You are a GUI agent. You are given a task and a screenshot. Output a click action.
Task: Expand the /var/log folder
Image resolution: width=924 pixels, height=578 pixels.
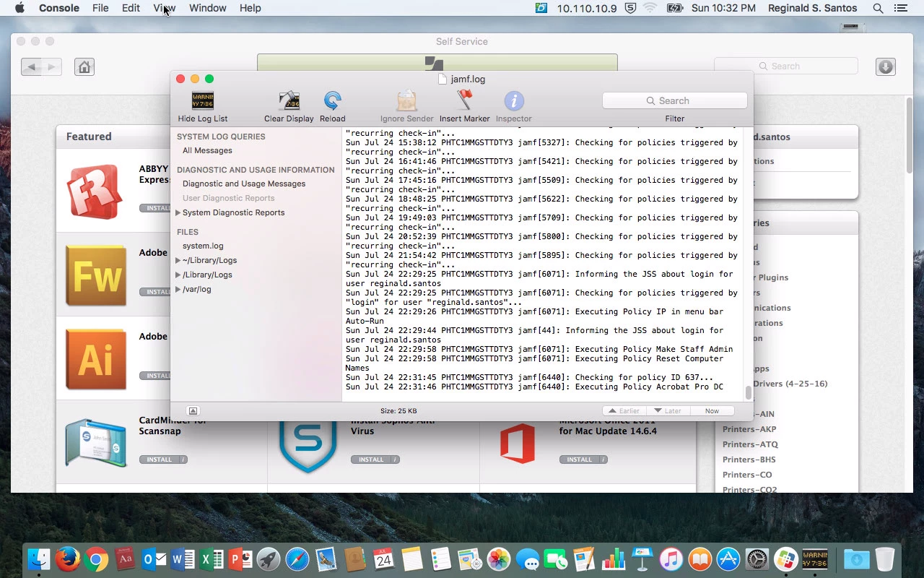point(178,289)
